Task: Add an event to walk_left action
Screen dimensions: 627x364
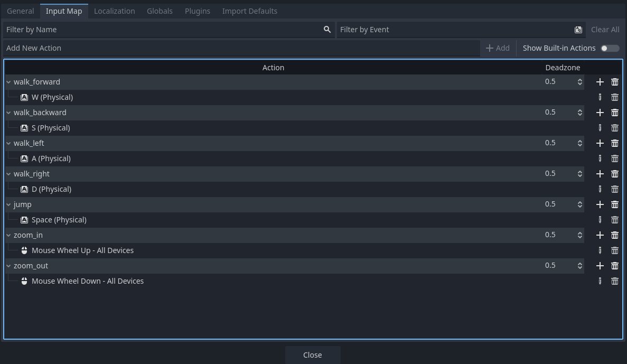Action: click(600, 143)
